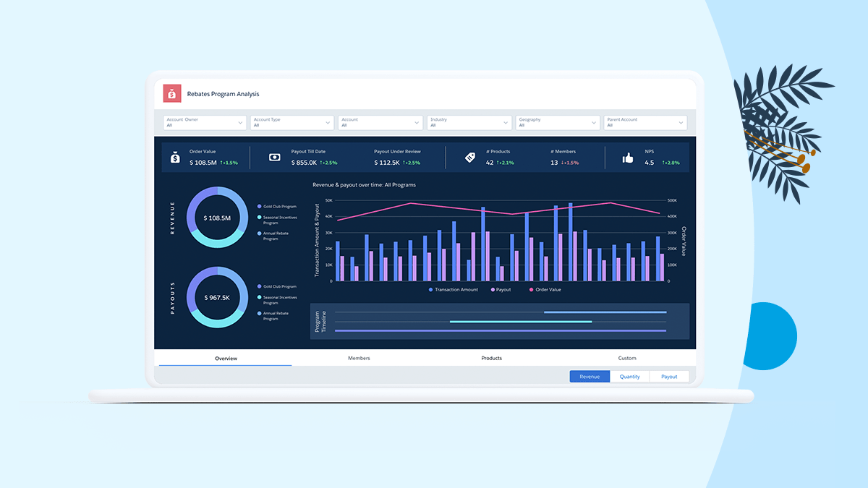Click the cyan Program Timeline bar
The height and width of the screenshot is (488, 868).
[x=521, y=322]
